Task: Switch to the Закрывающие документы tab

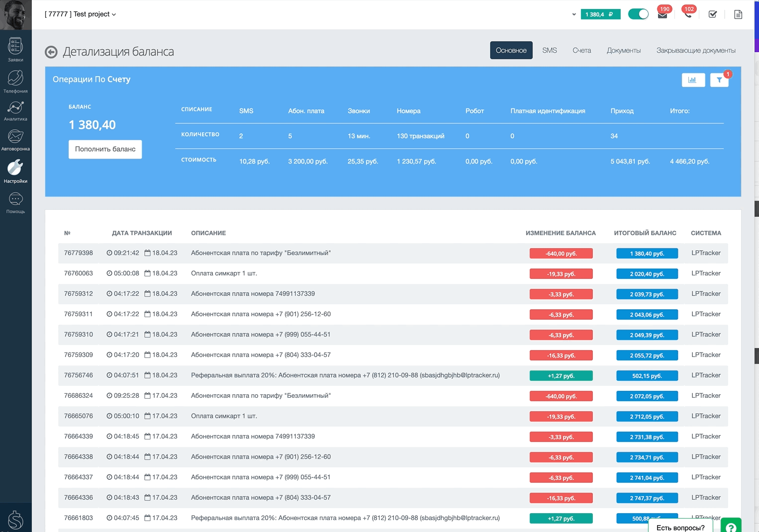Action: [x=696, y=50]
